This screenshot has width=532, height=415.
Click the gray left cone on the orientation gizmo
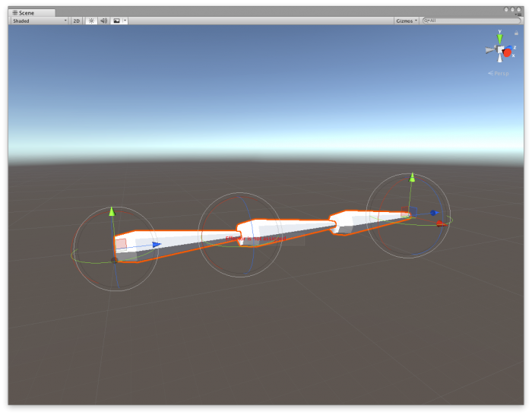click(490, 50)
